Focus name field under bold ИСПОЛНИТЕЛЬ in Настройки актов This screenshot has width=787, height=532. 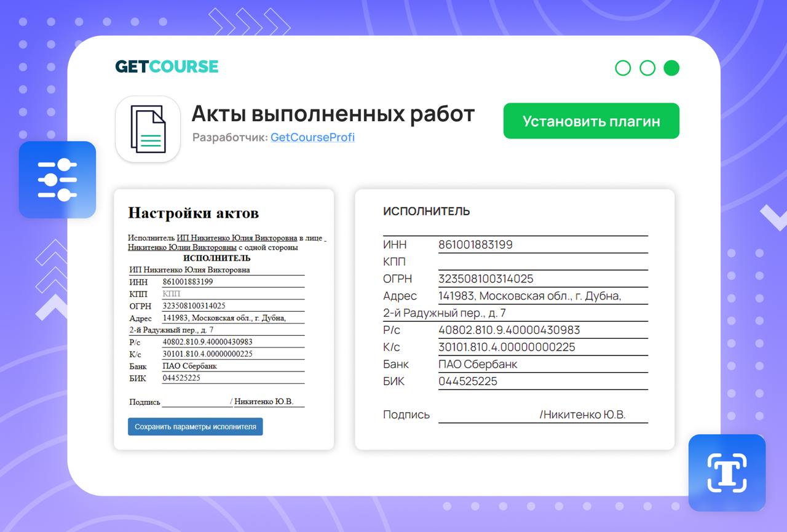point(216,270)
